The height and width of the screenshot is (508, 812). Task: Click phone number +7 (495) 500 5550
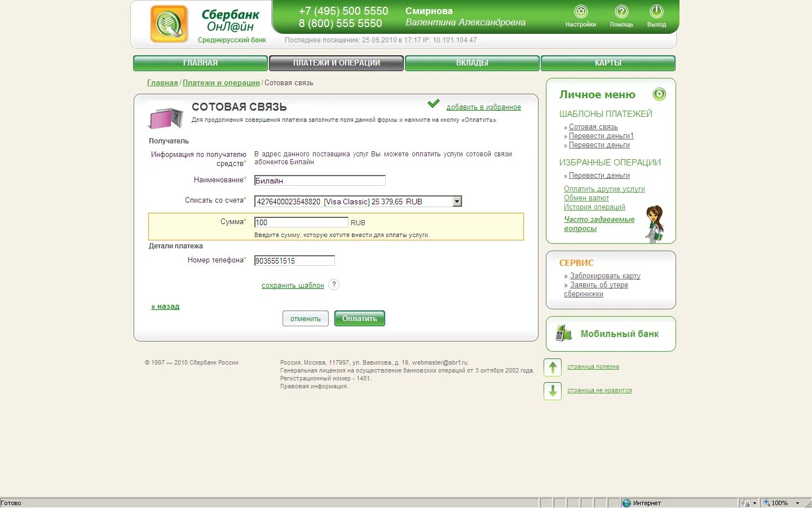pos(343,11)
